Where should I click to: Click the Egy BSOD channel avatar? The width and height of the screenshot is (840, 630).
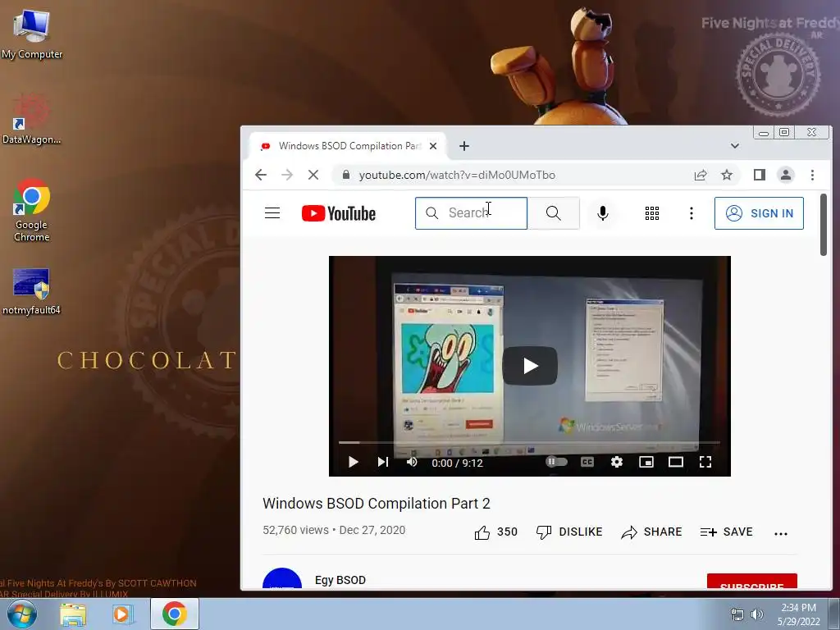(282, 578)
